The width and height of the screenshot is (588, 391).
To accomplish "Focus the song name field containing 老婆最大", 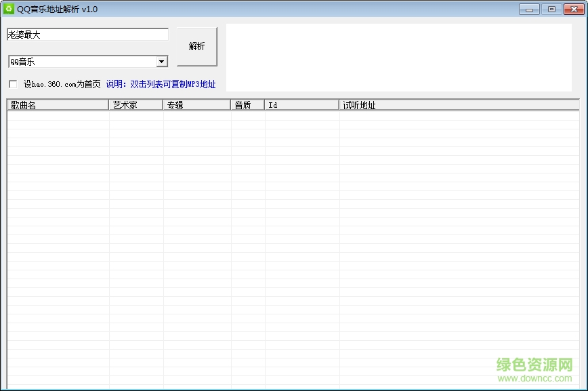I will 87,35.
